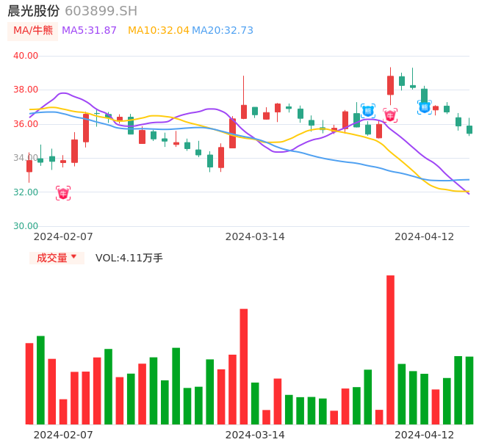Click the VOL:4.11万手 volume readout
504x445 pixels.
pos(129,258)
